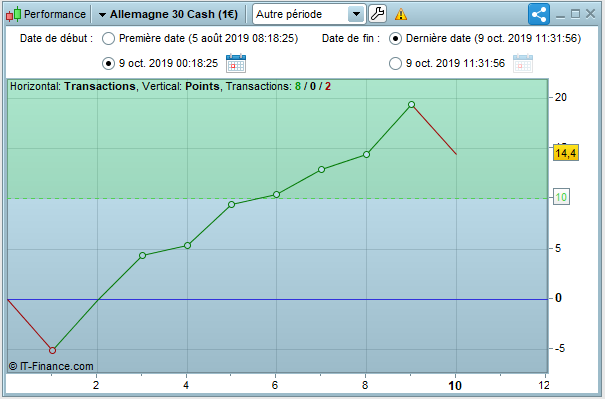The height and width of the screenshot is (399, 605).
Task: Click the data point at transaction 8
Action: [367, 155]
